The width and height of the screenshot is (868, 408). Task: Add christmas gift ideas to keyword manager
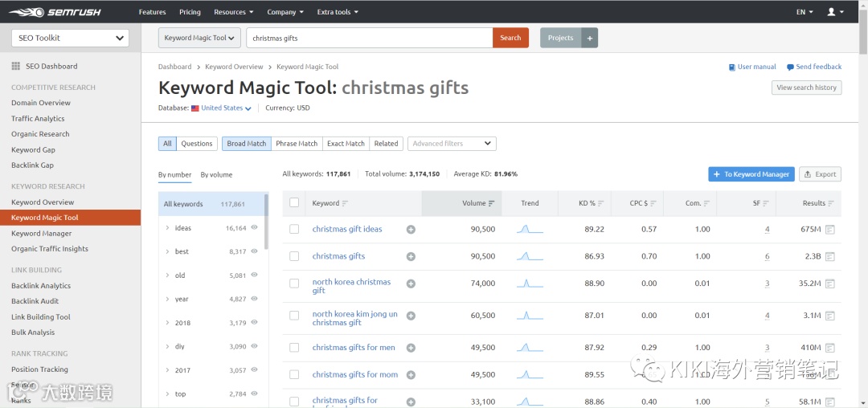tap(411, 230)
